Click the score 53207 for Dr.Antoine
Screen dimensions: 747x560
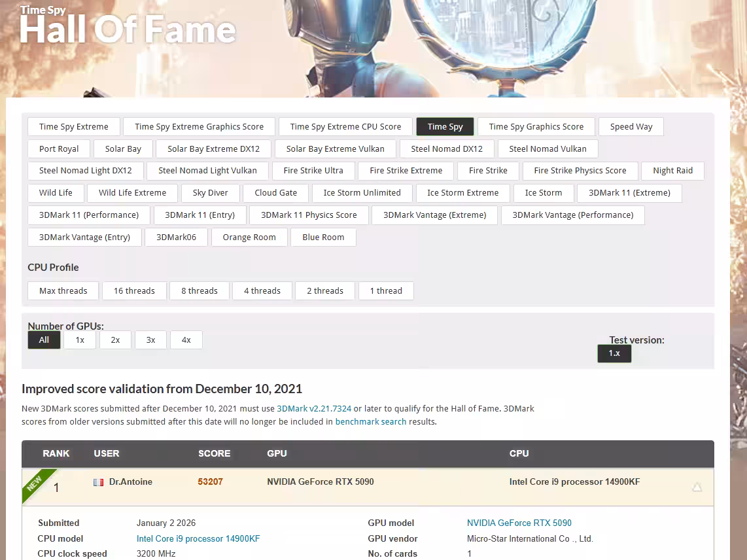point(211,482)
